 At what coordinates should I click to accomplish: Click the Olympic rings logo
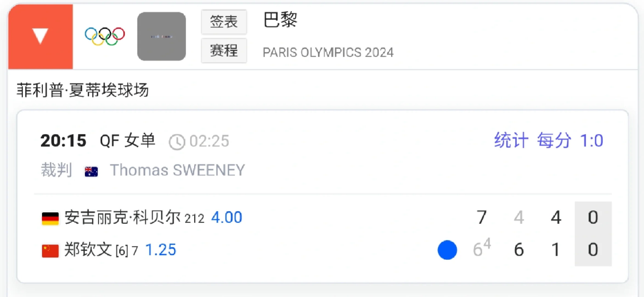click(105, 36)
